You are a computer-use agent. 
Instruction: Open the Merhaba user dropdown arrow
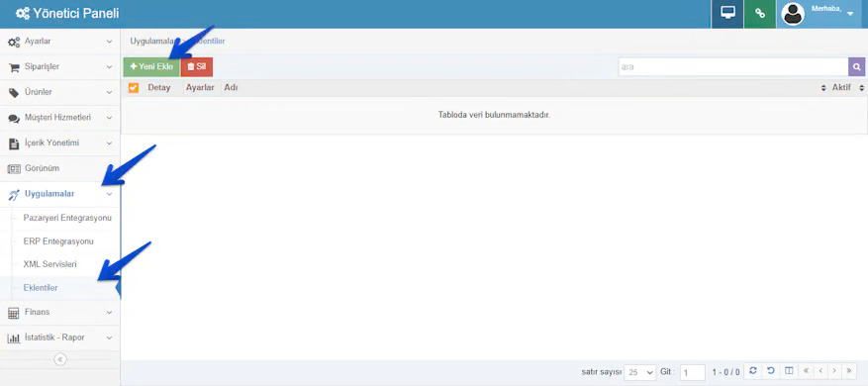click(x=850, y=15)
